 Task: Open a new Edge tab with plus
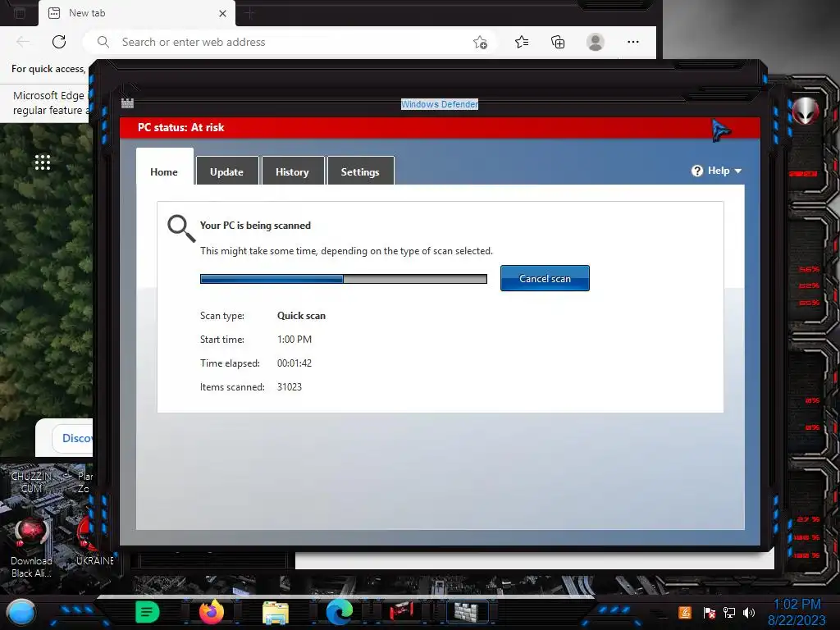(249, 13)
